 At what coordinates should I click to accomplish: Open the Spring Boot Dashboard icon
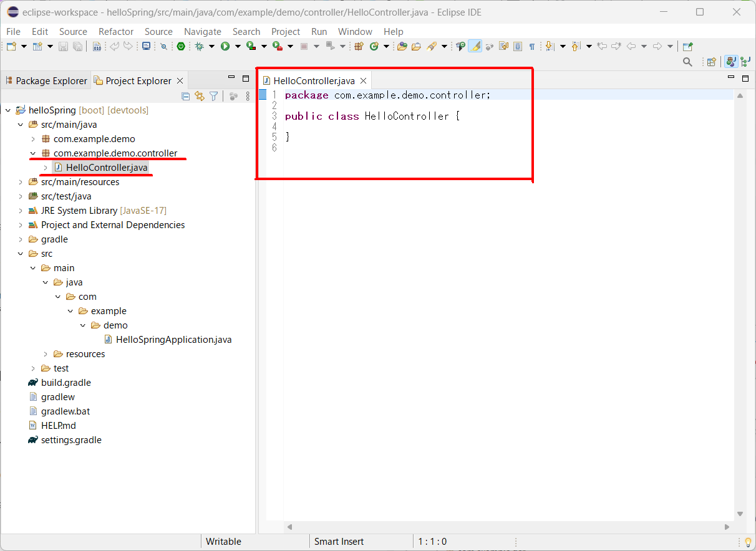click(x=180, y=46)
